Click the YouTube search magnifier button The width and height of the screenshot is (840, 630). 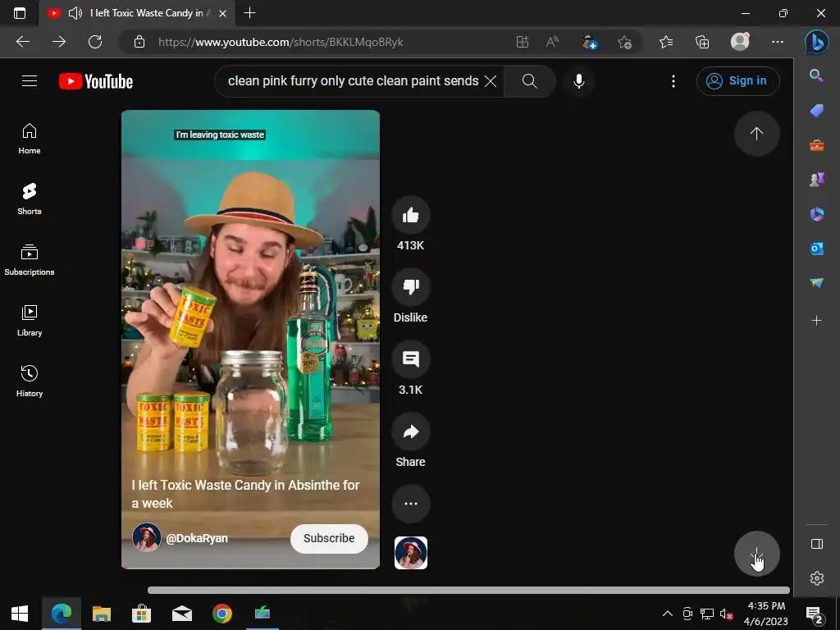pos(529,81)
